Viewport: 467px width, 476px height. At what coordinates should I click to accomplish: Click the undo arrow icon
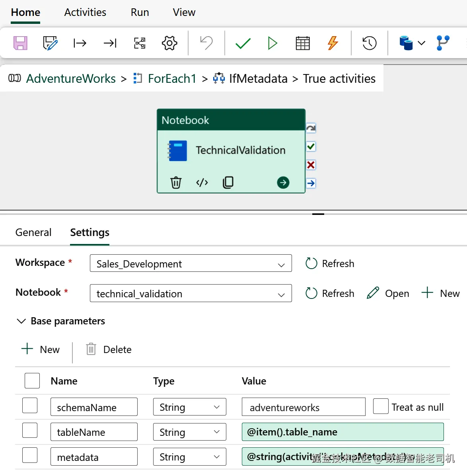(206, 43)
